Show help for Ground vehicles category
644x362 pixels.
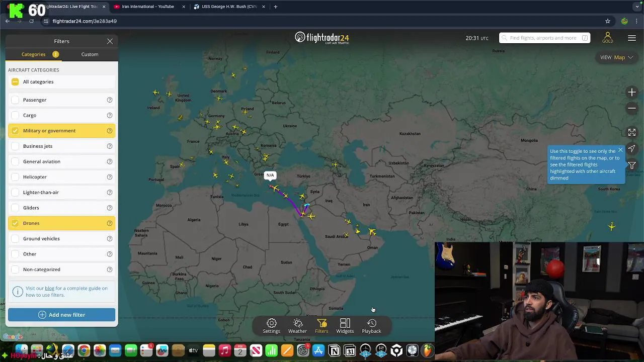tap(109, 239)
